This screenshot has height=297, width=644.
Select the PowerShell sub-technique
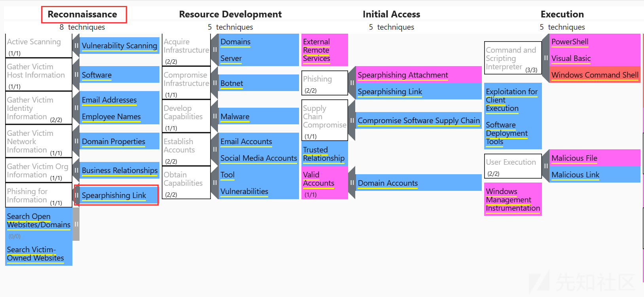pyautogui.click(x=595, y=42)
